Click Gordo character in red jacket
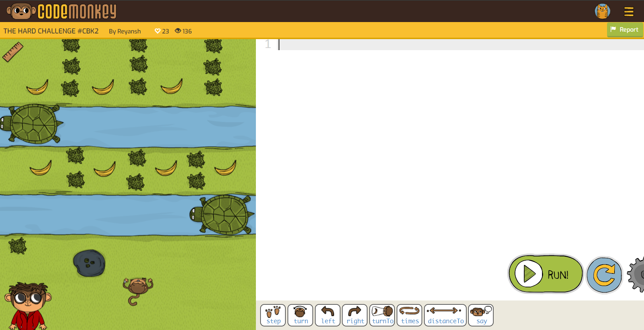 coord(28,306)
